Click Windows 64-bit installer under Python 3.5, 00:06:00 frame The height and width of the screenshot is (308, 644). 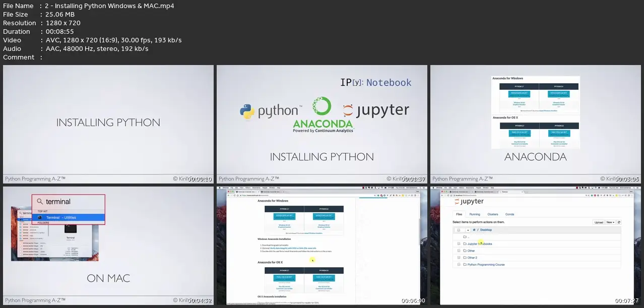point(323,216)
